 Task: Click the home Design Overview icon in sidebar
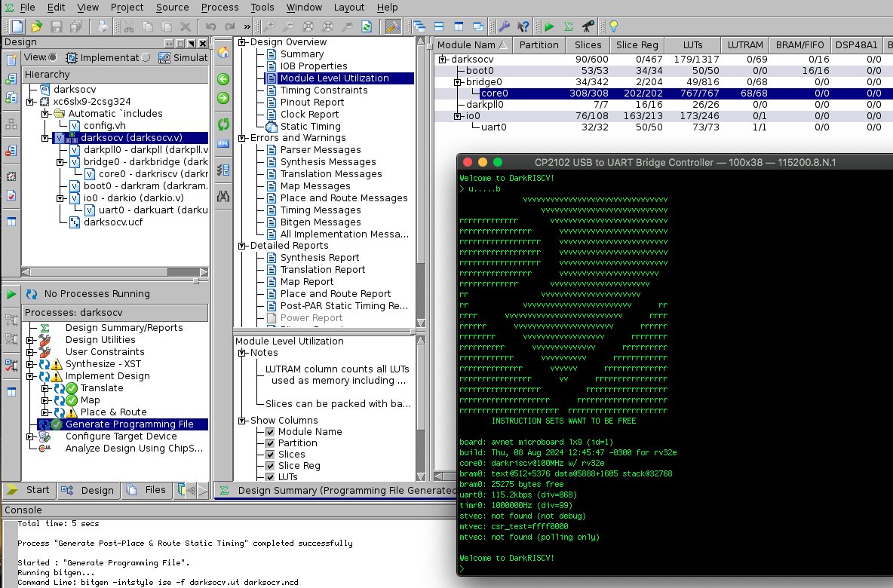coord(225,54)
